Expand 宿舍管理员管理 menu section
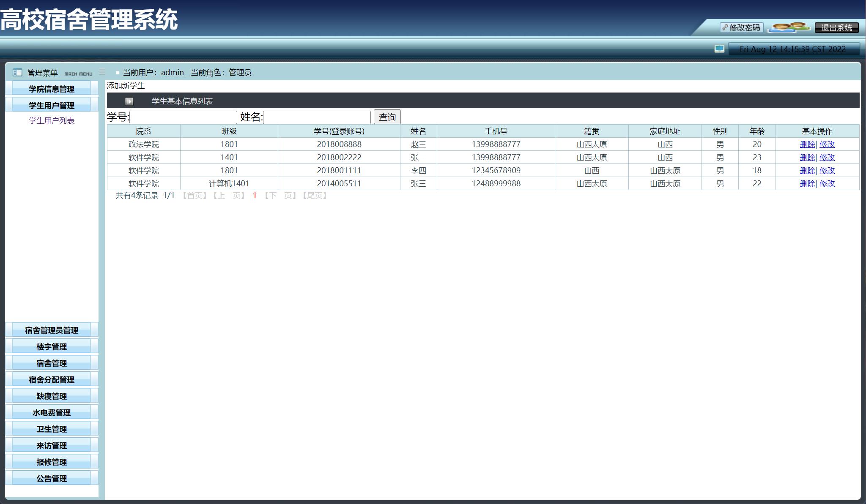The image size is (866, 504). coord(52,330)
